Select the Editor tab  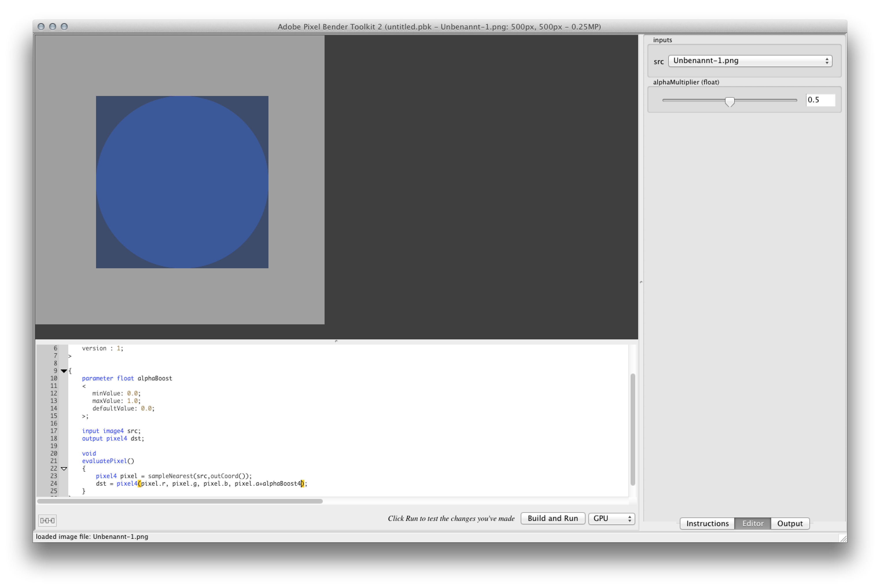pyautogui.click(x=752, y=523)
